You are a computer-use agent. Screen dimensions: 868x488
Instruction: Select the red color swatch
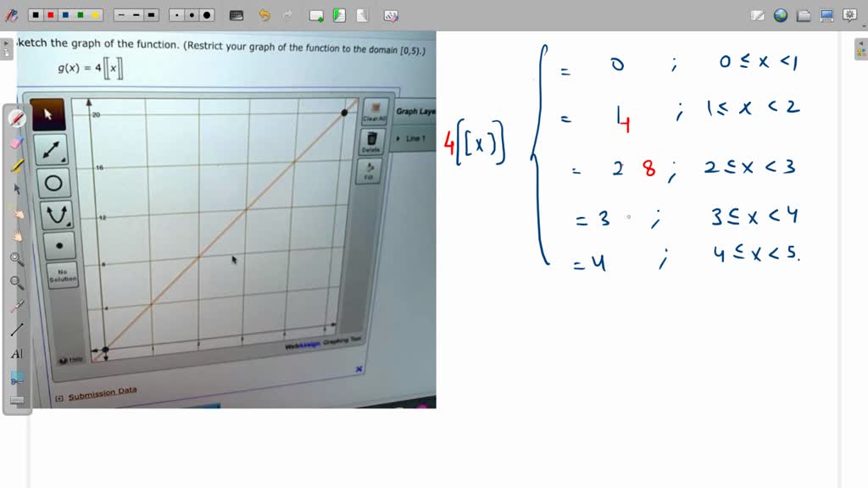tap(51, 14)
